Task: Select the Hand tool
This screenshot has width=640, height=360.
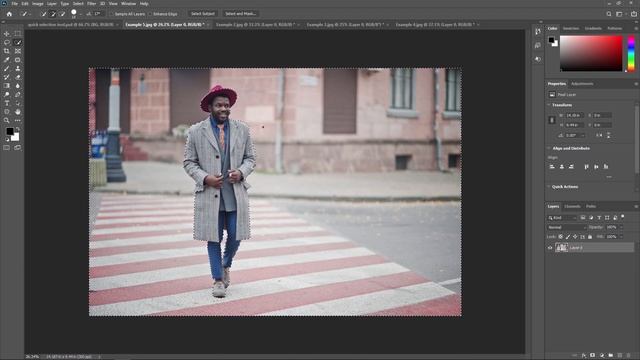Action: pyautogui.click(x=18, y=111)
